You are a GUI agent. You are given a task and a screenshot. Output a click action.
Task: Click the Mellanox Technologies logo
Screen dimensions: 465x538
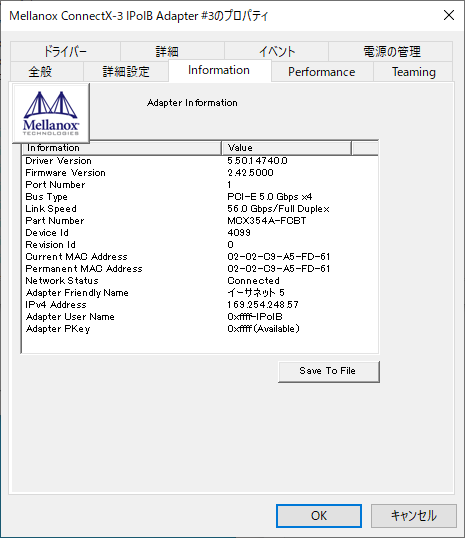[51, 113]
